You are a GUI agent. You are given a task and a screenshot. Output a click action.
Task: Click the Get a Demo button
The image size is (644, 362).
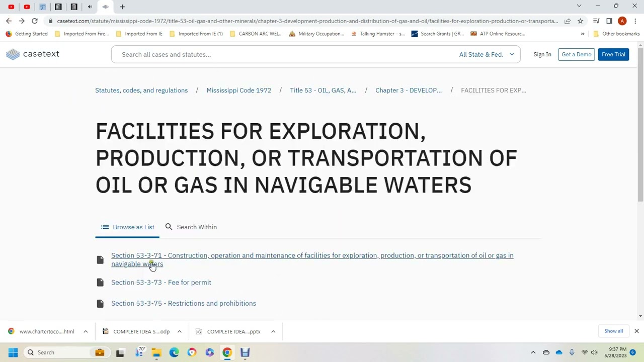click(577, 54)
